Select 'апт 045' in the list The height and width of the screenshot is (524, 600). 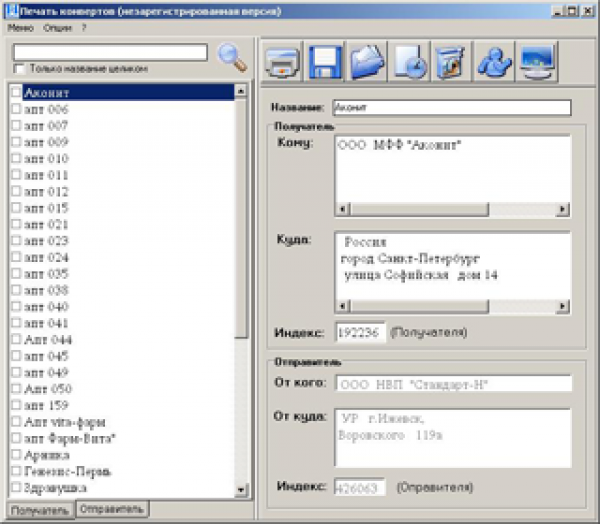[x=46, y=356]
